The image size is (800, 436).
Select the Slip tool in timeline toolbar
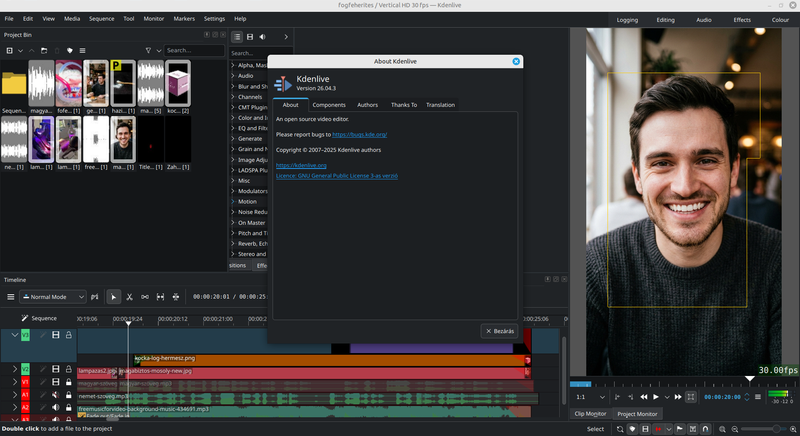(x=160, y=297)
